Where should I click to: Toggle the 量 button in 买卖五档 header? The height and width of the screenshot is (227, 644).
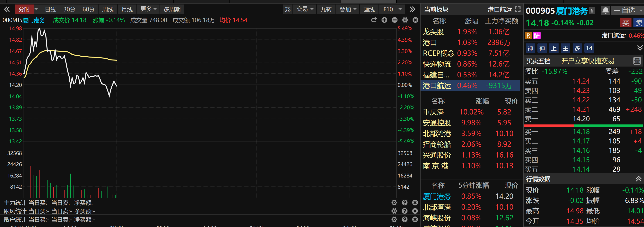[637, 61]
